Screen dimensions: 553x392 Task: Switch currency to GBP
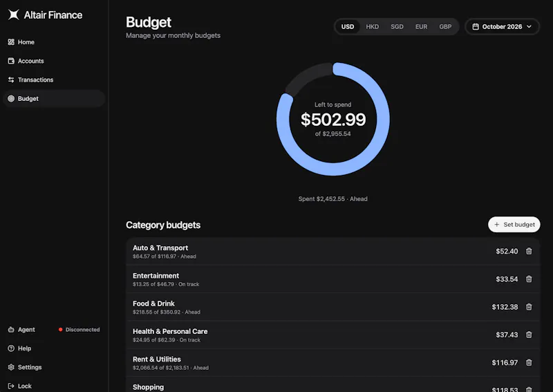(445, 27)
